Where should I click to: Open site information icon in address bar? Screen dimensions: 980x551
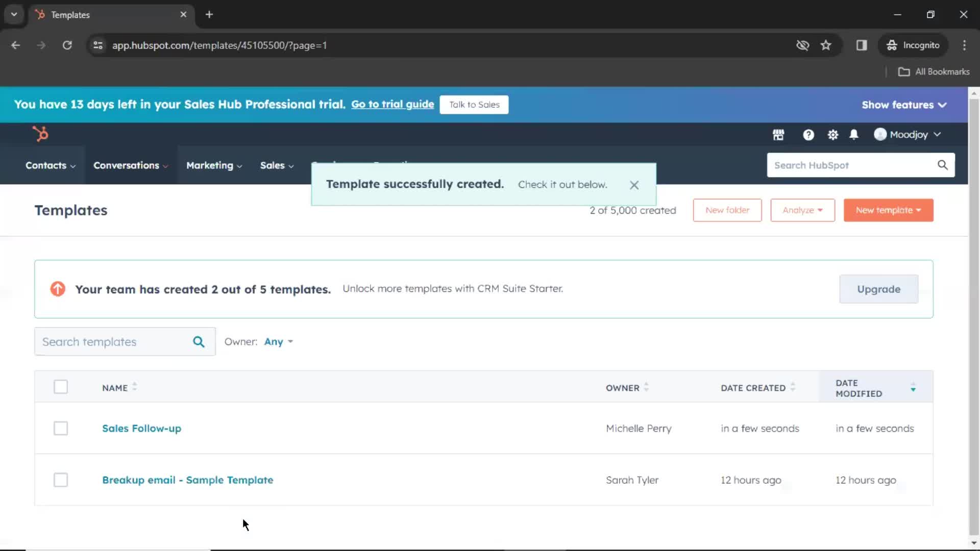pyautogui.click(x=98, y=45)
